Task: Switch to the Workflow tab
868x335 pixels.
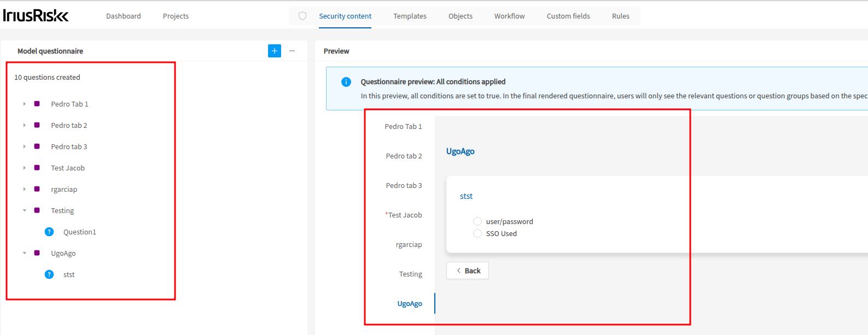Action: coord(509,16)
